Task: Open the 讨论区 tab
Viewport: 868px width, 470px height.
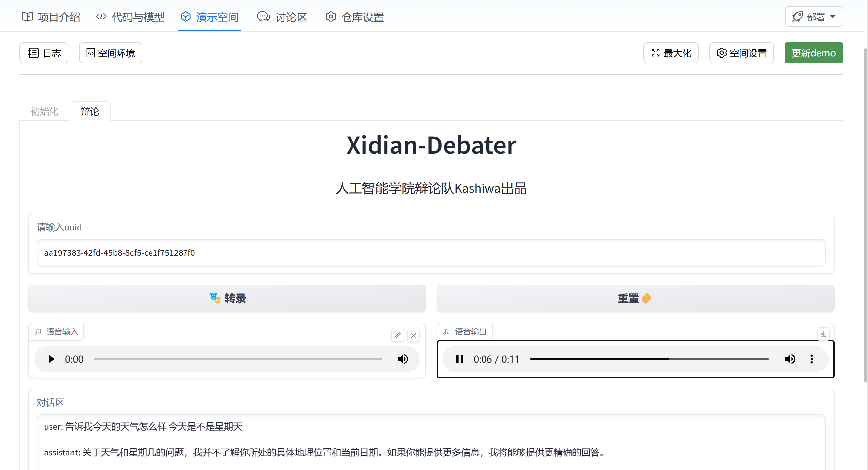Action: 282,17
